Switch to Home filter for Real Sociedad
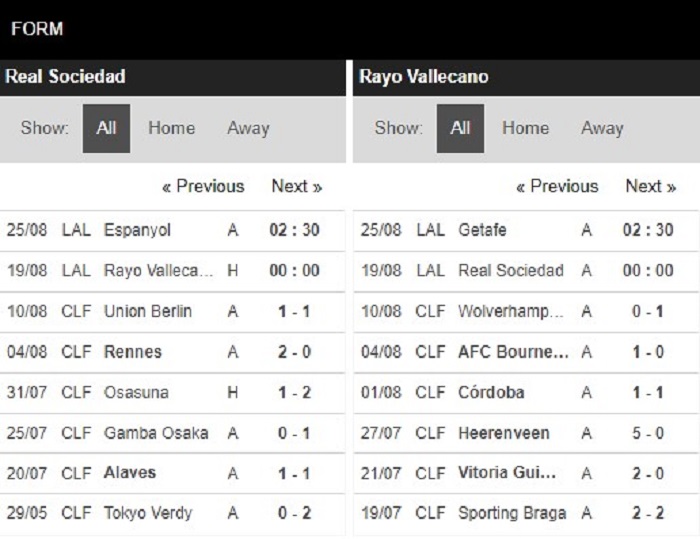The height and width of the screenshot is (539, 700). coord(171,128)
